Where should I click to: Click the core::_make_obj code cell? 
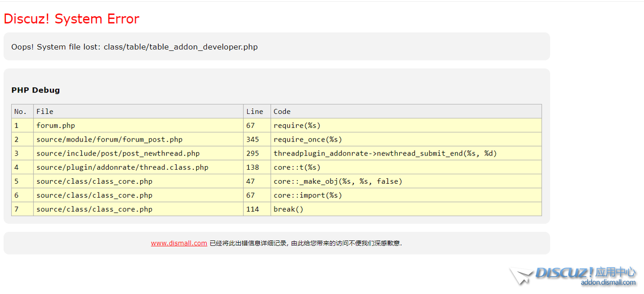coord(337,181)
